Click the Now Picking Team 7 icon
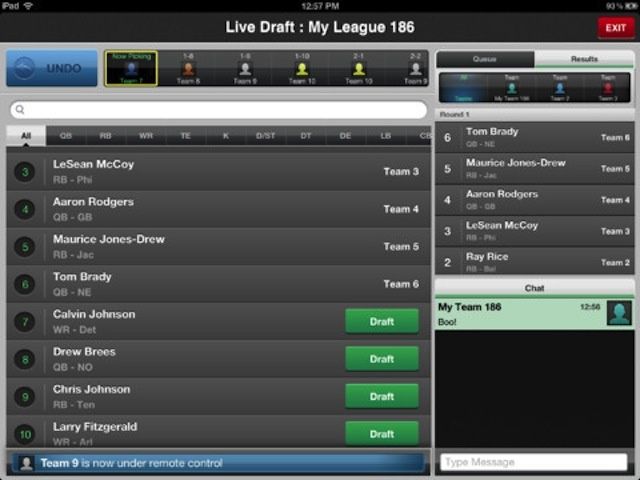640x480 pixels. point(131,68)
